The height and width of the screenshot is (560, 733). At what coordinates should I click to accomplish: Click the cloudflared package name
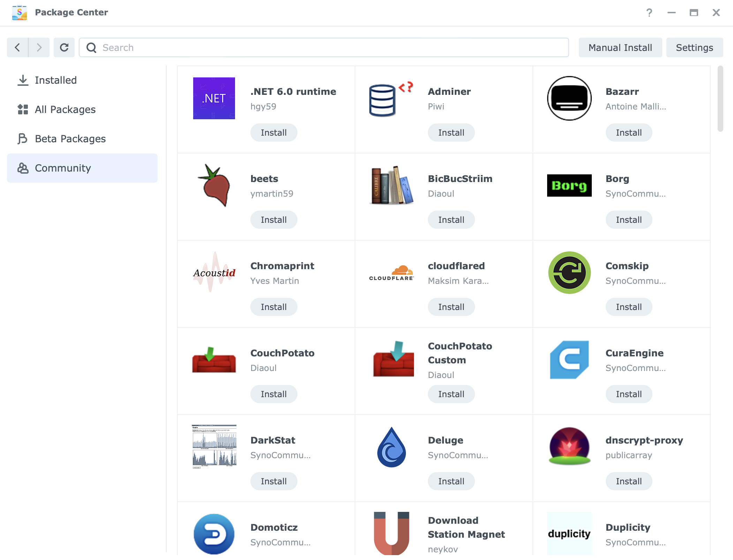click(x=456, y=266)
